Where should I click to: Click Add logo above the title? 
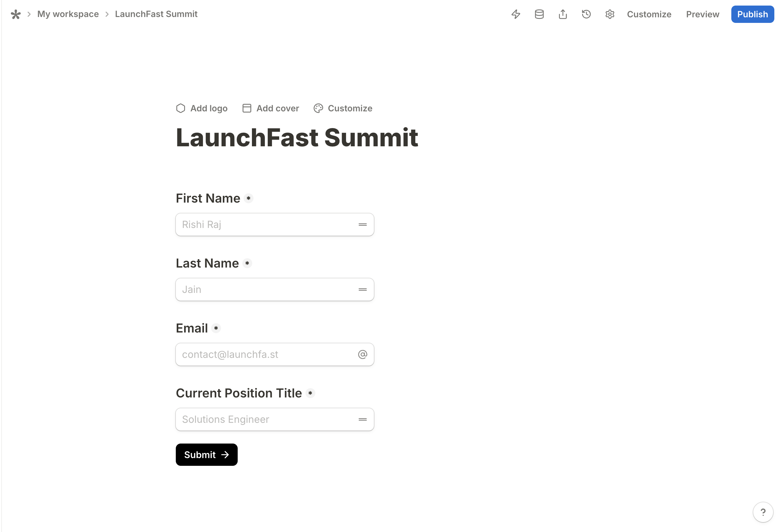click(202, 109)
